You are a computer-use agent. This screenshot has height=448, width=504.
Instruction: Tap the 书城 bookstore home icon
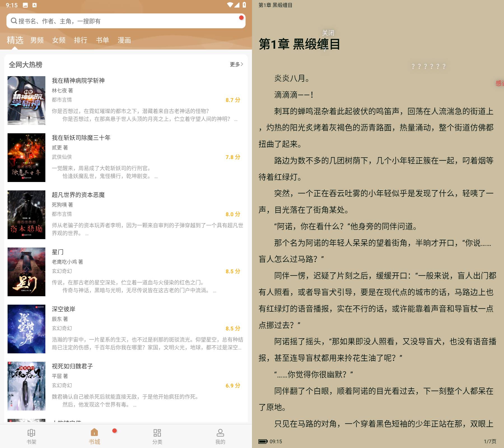(94, 433)
